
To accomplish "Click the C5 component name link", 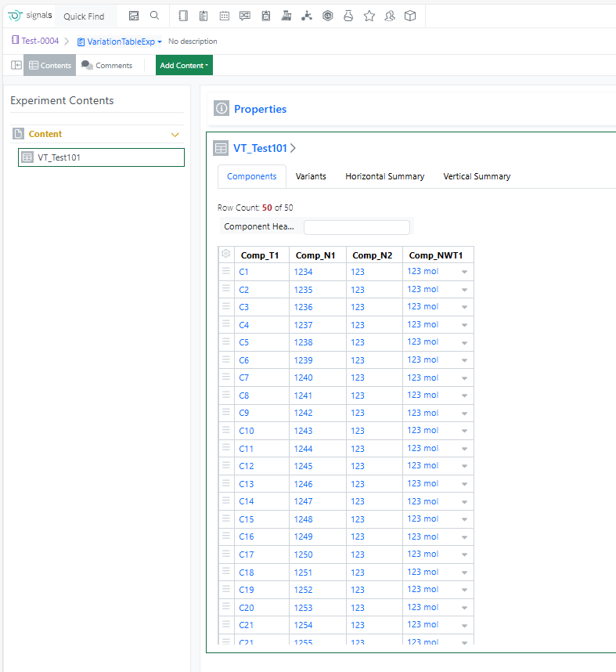I will 244,342.
